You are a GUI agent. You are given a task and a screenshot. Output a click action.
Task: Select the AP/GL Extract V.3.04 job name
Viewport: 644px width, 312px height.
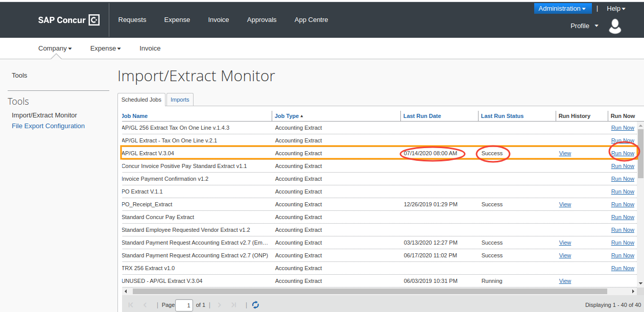pyautogui.click(x=148, y=153)
